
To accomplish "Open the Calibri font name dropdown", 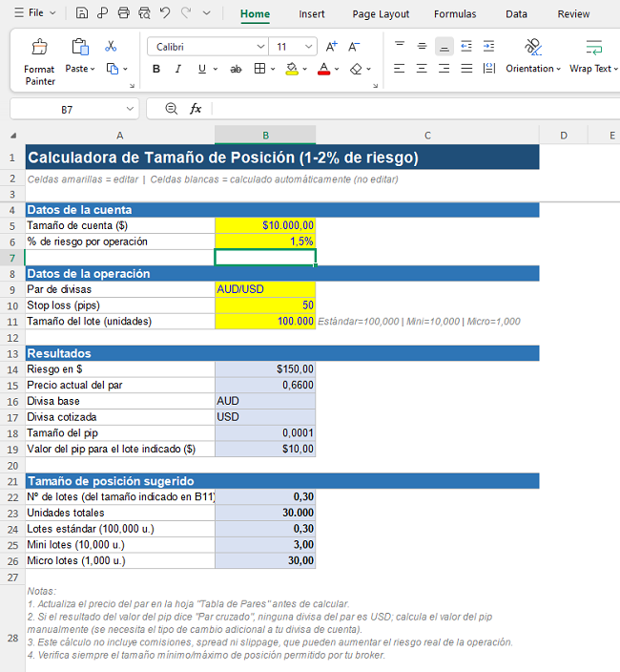I will coord(260,47).
